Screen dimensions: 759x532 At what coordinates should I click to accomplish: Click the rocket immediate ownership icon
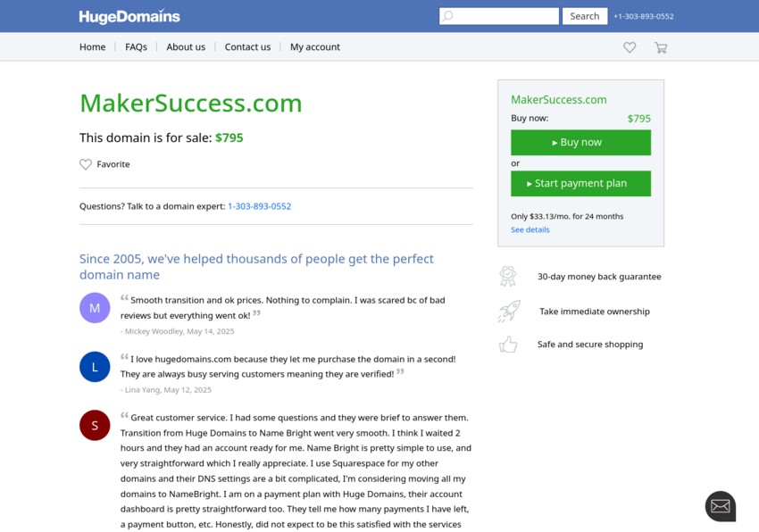click(509, 312)
